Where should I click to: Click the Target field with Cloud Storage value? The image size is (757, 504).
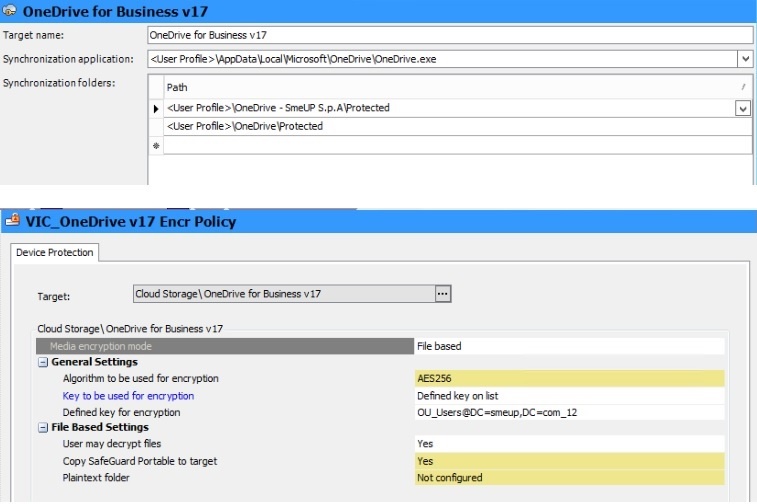(284, 294)
